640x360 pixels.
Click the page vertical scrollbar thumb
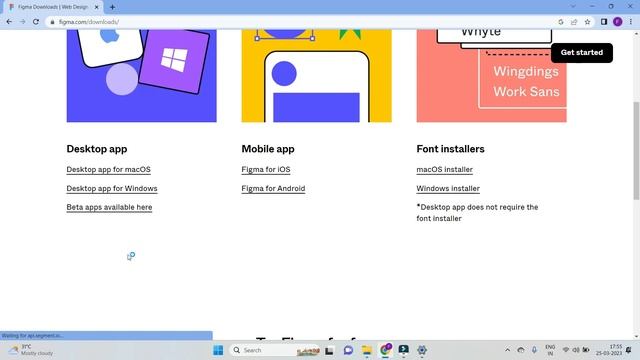pyautogui.click(x=636, y=150)
